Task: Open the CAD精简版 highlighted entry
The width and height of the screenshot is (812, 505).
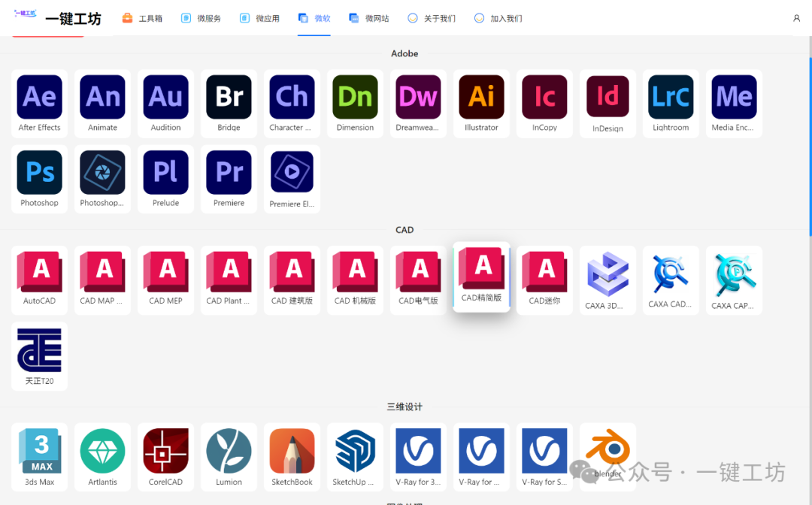Action: coord(481,278)
